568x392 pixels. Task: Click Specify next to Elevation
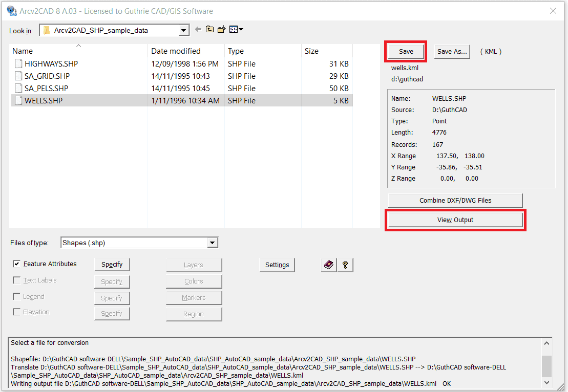112,314
